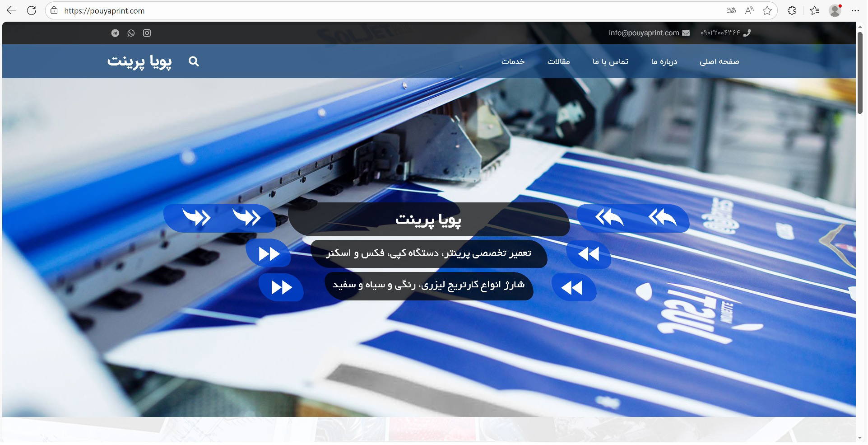The height and width of the screenshot is (445, 868).
Task: Open the WhatsApp social icon
Action: pos(131,33)
